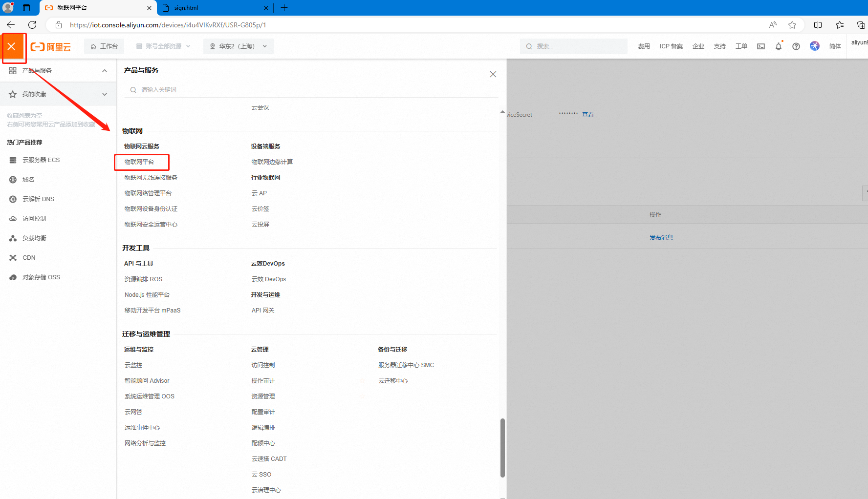Refresh the browser page
The height and width of the screenshot is (499, 868).
pyautogui.click(x=32, y=25)
